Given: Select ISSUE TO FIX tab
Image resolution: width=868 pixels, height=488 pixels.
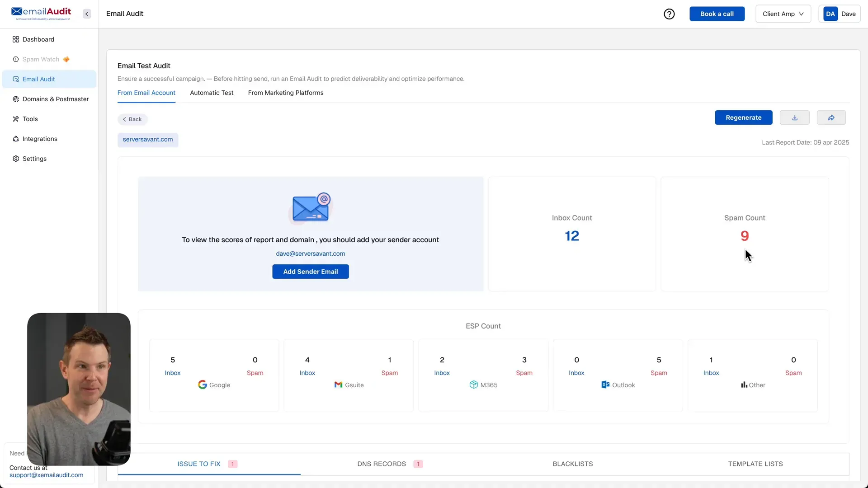Looking at the screenshot, I should [x=209, y=464].
